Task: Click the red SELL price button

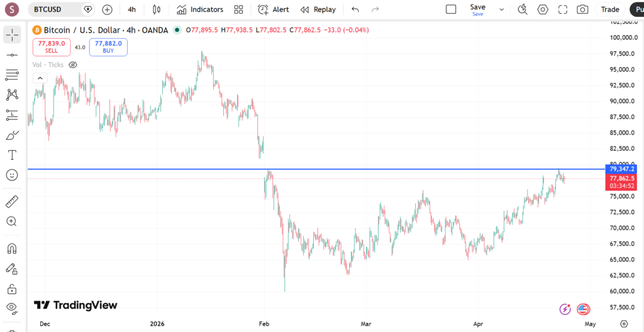Action: [52, 47]
